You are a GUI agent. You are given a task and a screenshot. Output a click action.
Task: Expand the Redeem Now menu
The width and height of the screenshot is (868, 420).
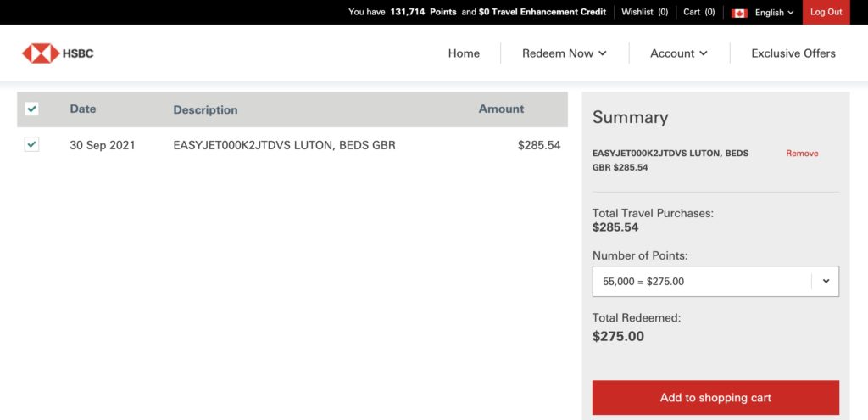click(x=565, y=53)
